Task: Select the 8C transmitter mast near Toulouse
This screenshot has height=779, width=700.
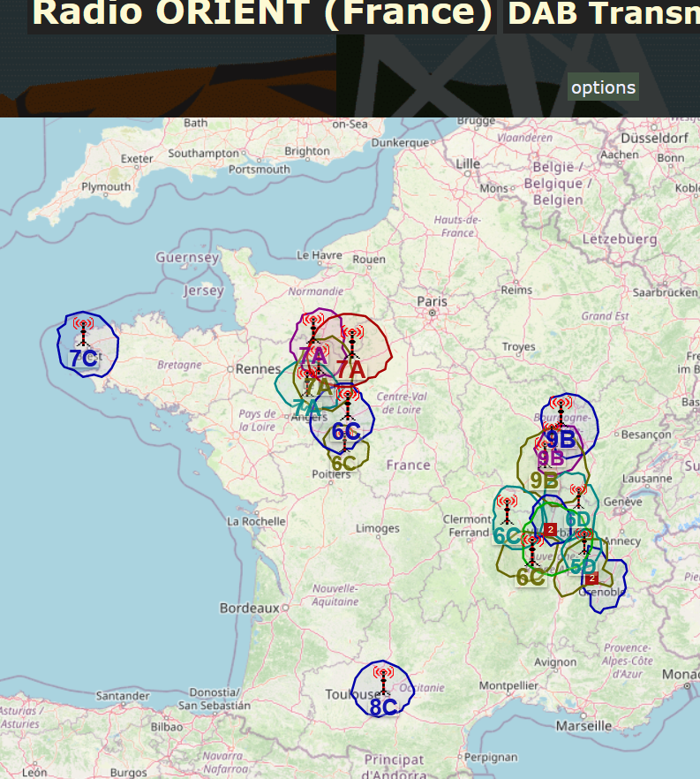Action: pyautogui.click(x=383, y=681)
